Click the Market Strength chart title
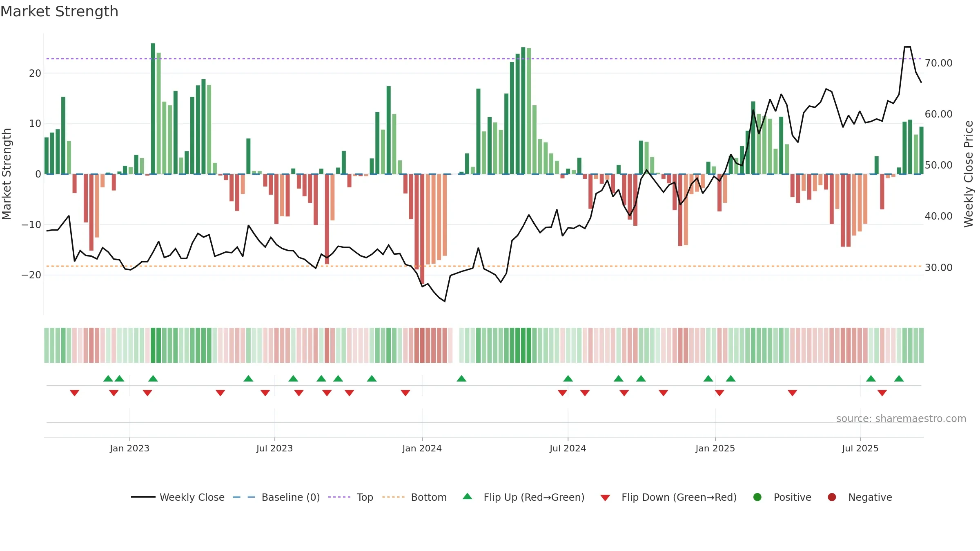 click(x=59, y=11)
